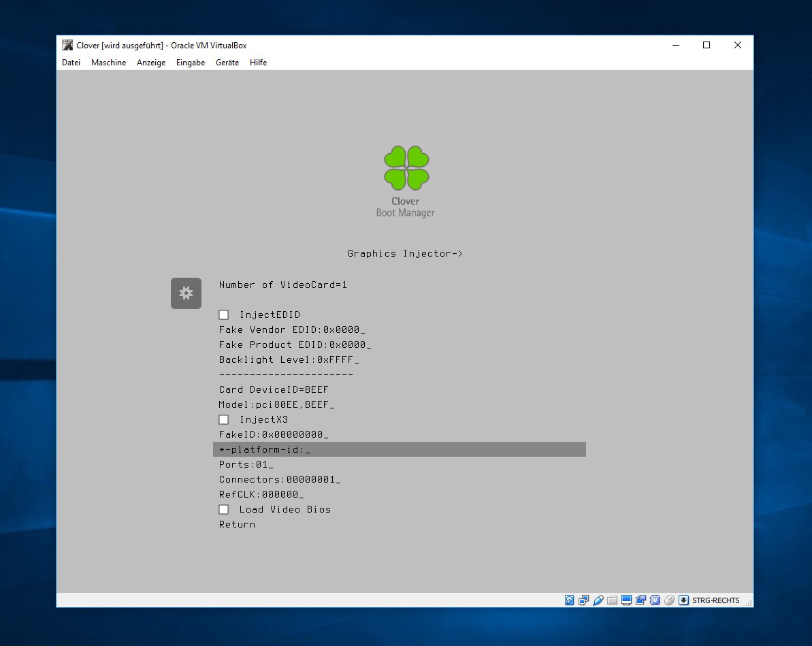Image resolution: width=812 pixels, height=646 pixels.
Task: Open the Datei menu
Action: (x=71, y=62)
